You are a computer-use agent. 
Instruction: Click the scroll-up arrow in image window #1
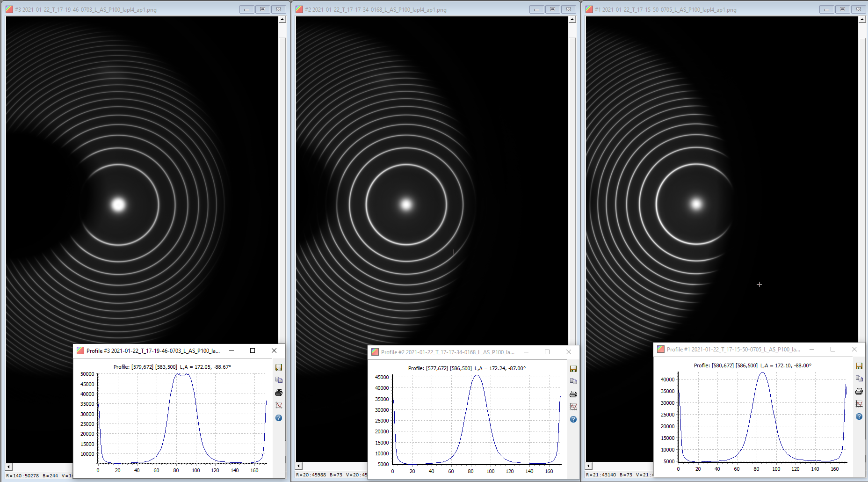[862, 20]
